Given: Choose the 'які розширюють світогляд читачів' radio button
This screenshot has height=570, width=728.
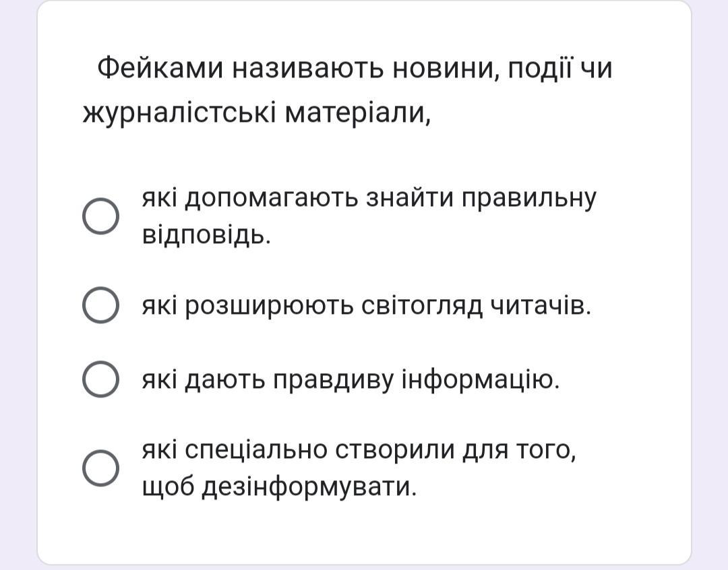Looking at the screenshot, I should [x=101, y=305].
